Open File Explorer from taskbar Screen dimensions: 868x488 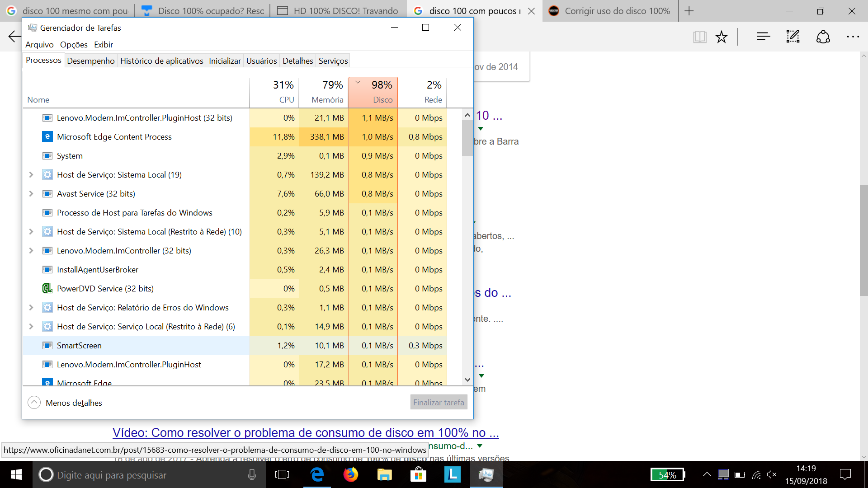(x=384, y=474)
